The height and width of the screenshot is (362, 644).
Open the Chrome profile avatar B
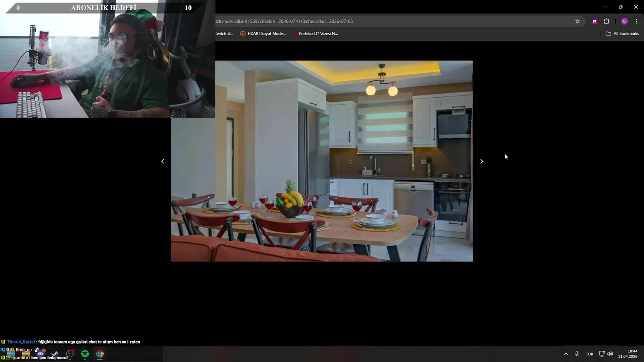click(x=624, y=21)
